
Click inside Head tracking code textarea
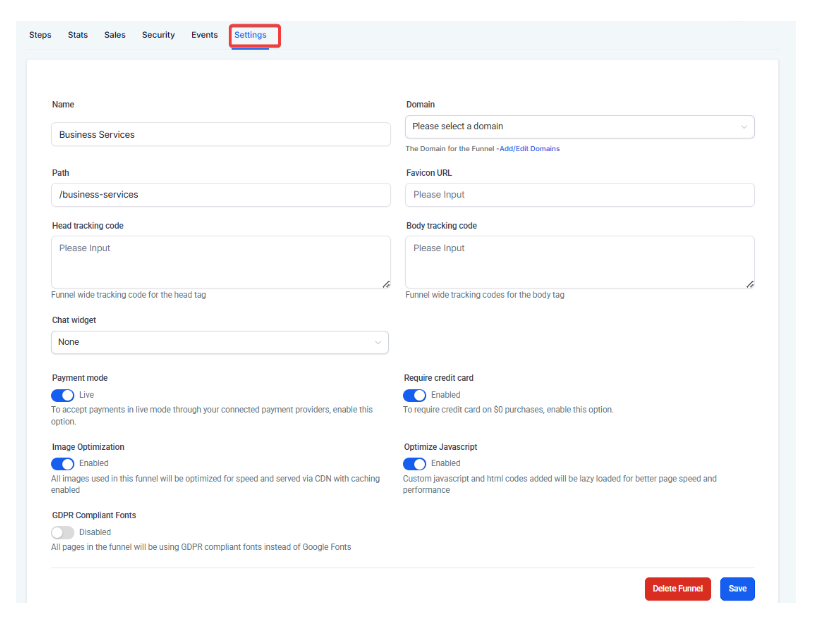coord(220,262)
